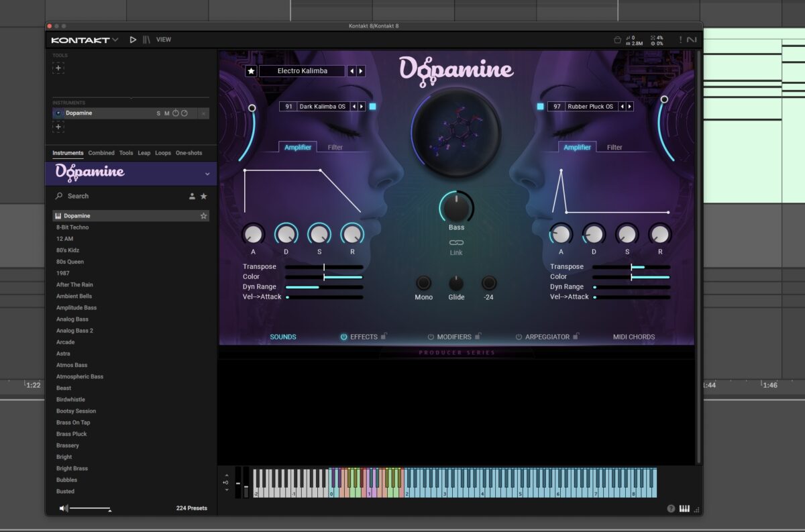Enable the EFFECTS power toggle
The height and width of the screenshot is (532, 805).
[343, 337]
